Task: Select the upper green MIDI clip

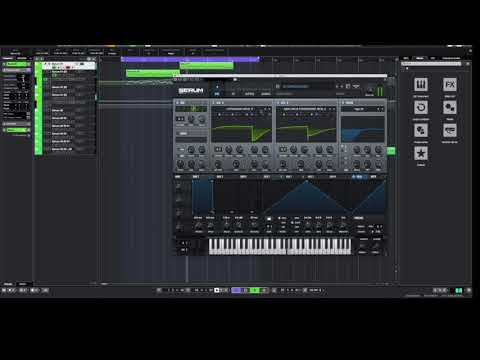Action: pyautogui.click(x=206, y=65)
